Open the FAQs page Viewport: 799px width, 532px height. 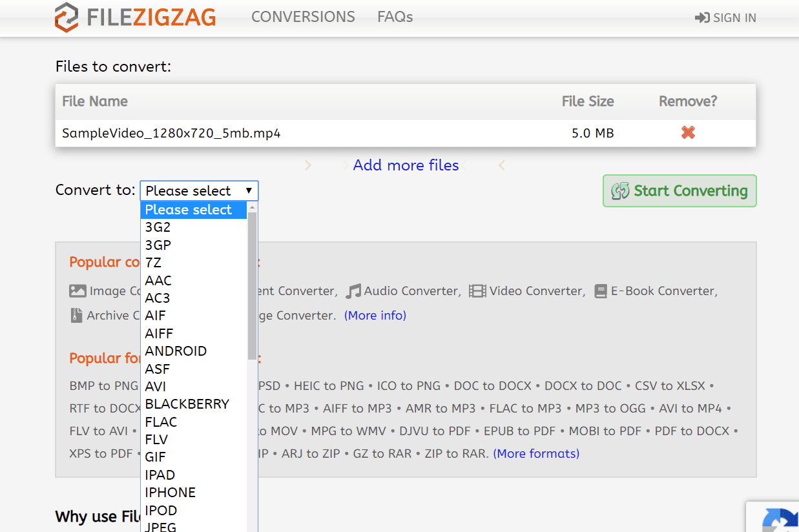coord(395,17)
